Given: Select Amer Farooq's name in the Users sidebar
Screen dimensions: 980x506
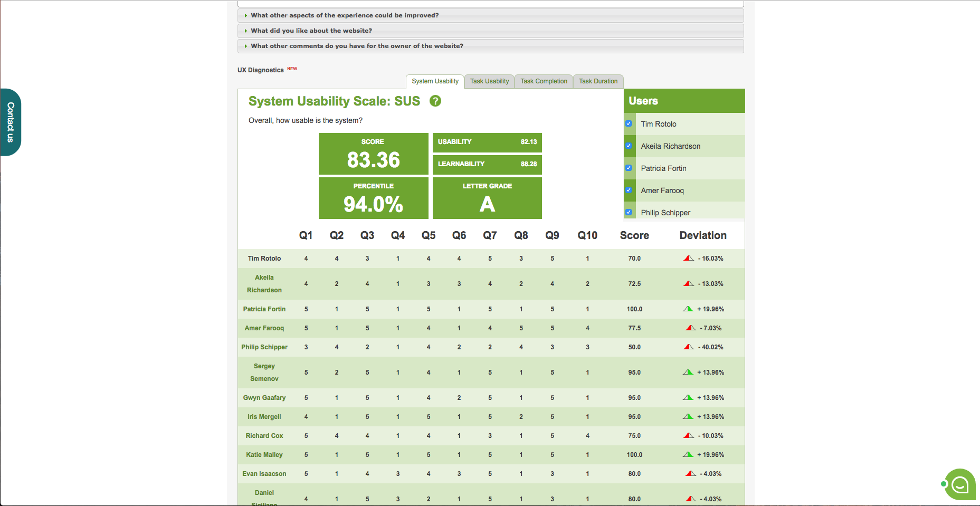Looking at the screenshot, I should (x=662, y=190).
